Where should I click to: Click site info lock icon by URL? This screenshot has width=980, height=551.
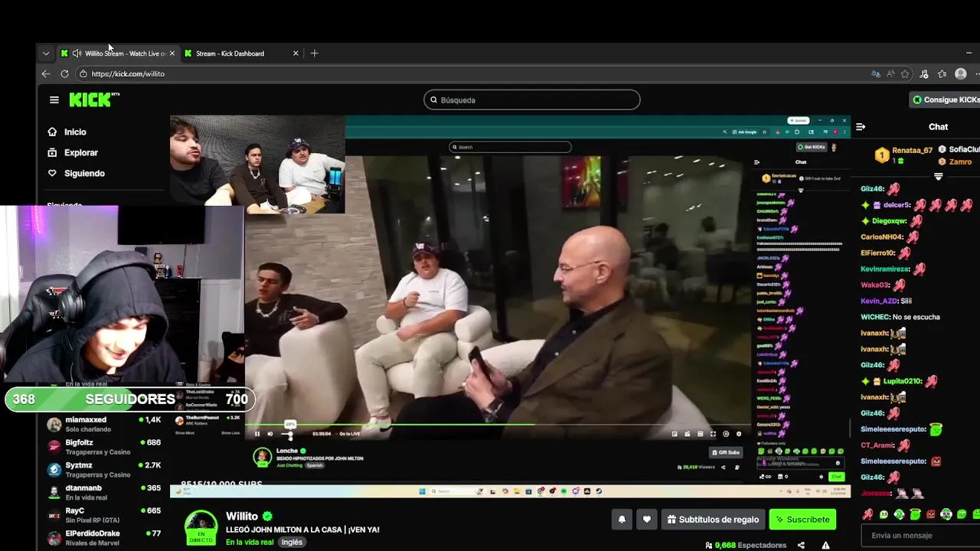tap(83, 74)
